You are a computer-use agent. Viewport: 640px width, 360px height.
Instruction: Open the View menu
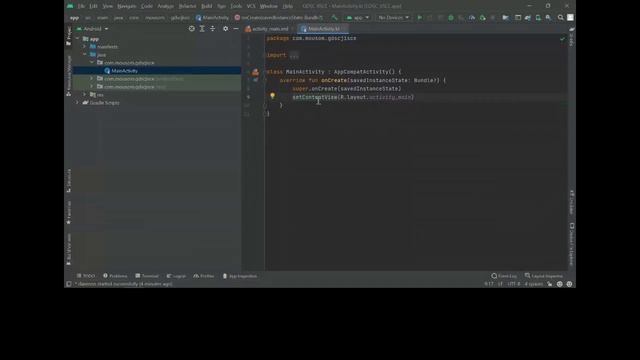tap(107, 6)
